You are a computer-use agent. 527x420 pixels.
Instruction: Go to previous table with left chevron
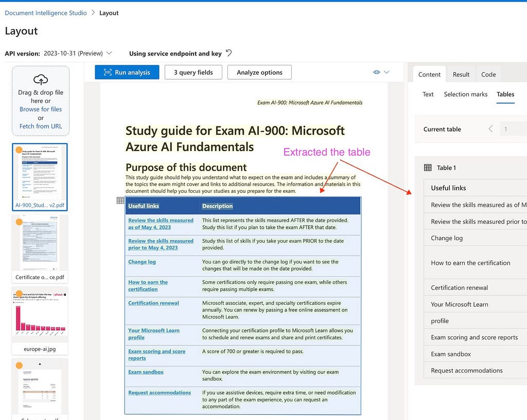(x=490, y=129)
